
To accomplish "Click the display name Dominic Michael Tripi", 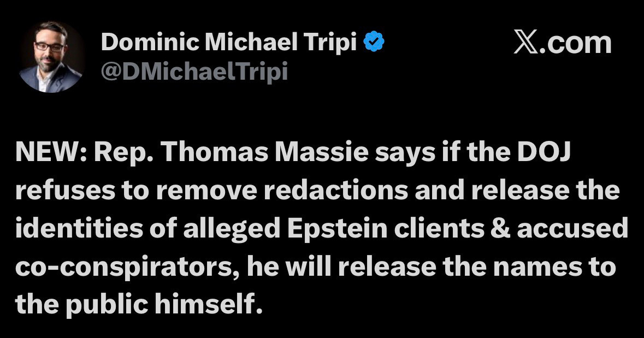I will 229,43.
